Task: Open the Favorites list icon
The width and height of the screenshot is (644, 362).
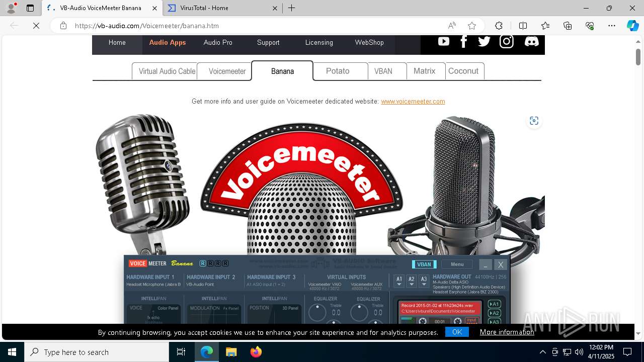Action: 545,26
